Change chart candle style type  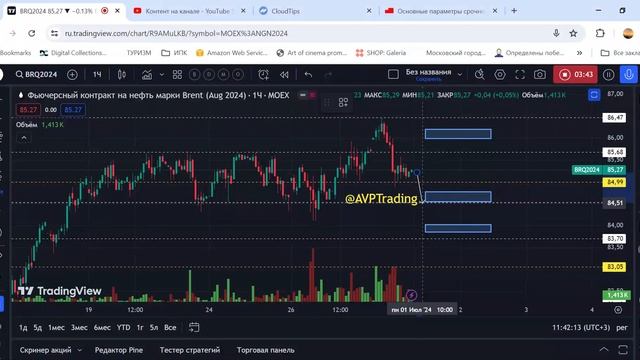pyautogui.click(x=122, y=74)
